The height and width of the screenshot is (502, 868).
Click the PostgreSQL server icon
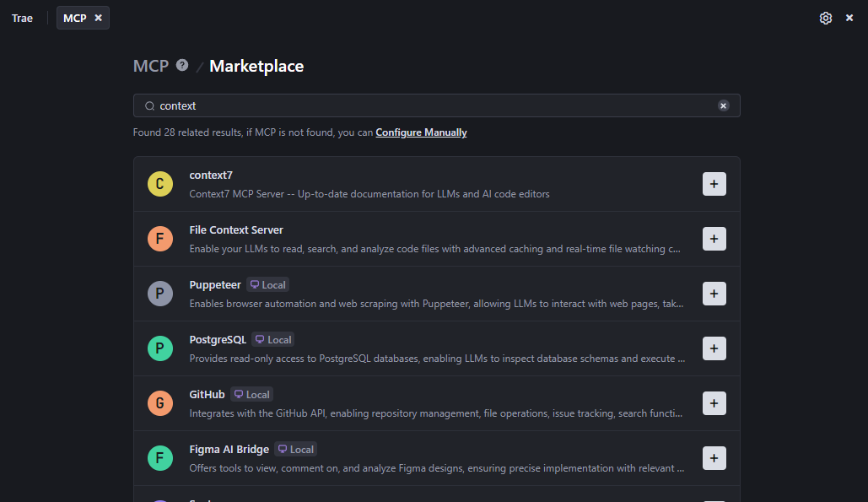tap(160, 348)
